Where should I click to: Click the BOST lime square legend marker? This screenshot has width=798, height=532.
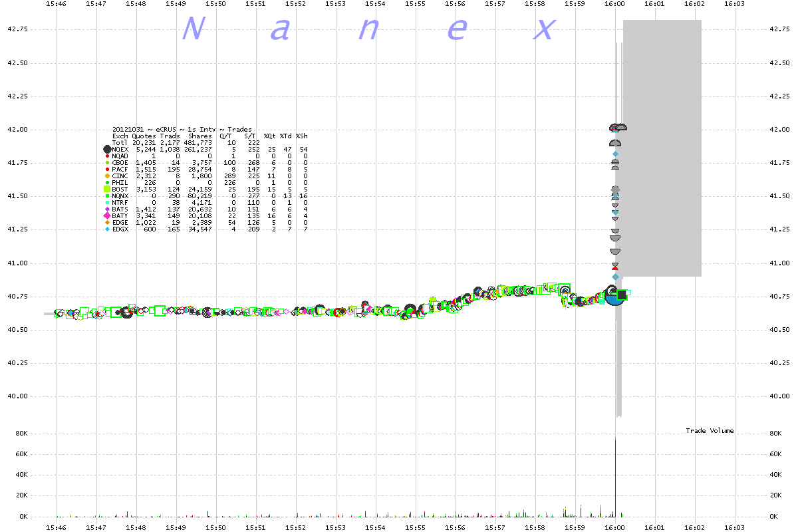(x=107, y=189)
